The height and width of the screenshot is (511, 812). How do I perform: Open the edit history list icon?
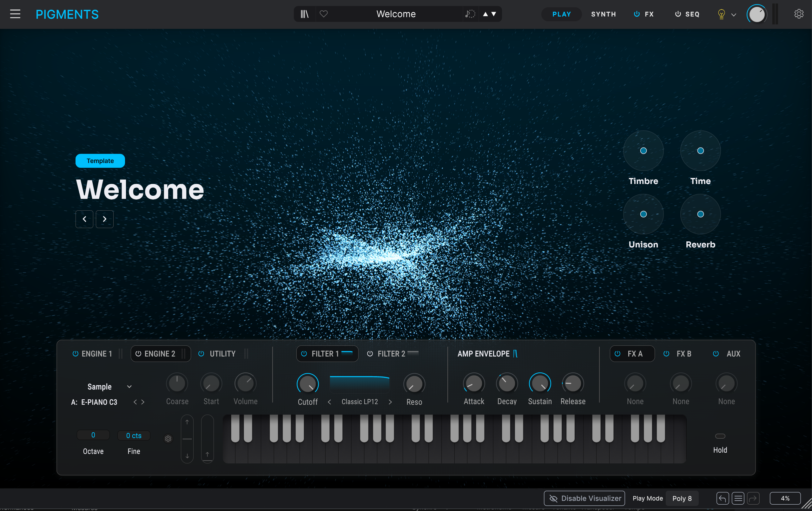(x=738, y=498)
